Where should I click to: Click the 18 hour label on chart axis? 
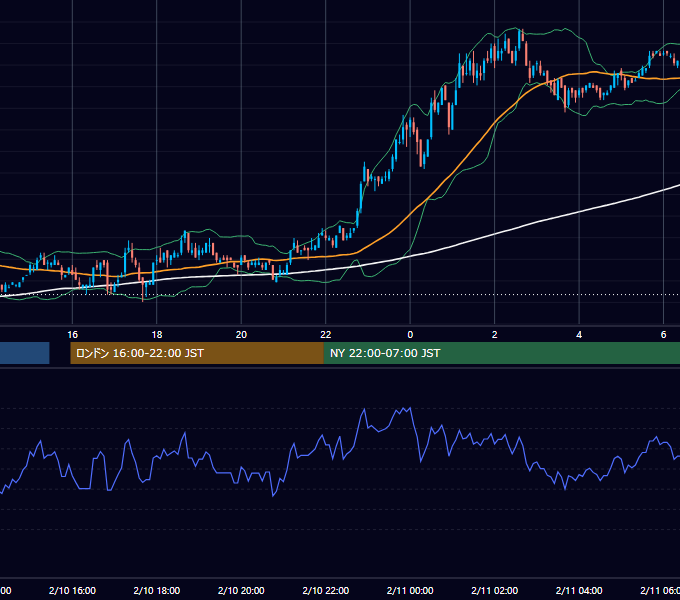[157, 335]
